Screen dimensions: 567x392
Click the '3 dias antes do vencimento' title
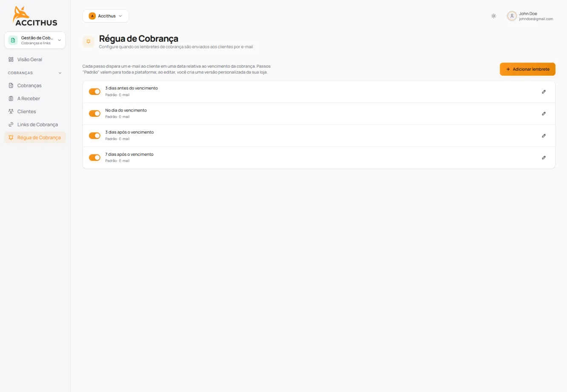pos(132,88)
